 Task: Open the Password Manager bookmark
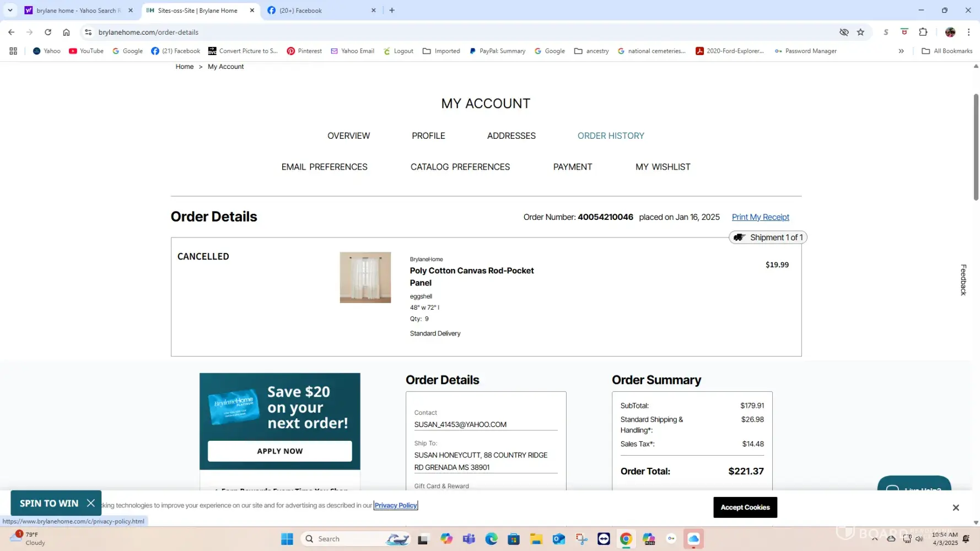click(x=805, y=51)
